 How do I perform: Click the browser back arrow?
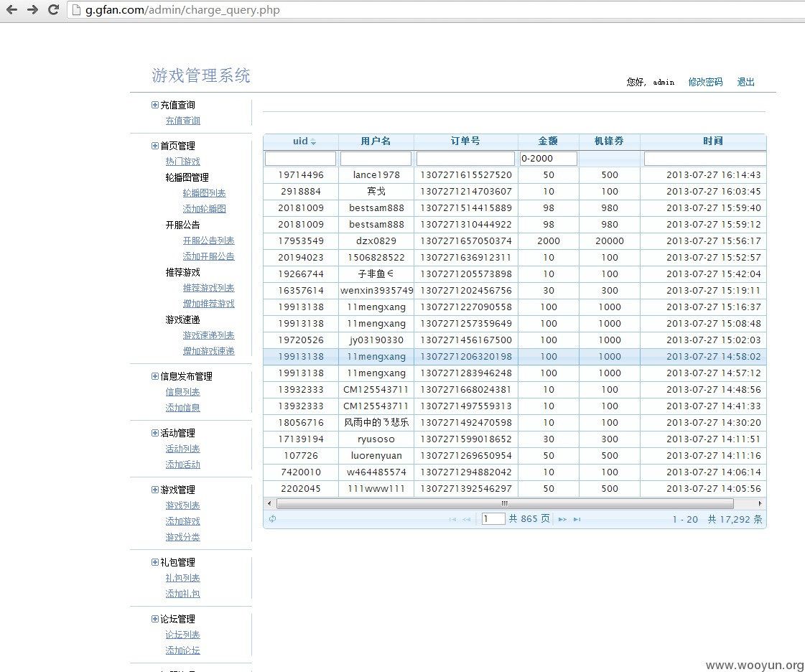click(11, 10)
